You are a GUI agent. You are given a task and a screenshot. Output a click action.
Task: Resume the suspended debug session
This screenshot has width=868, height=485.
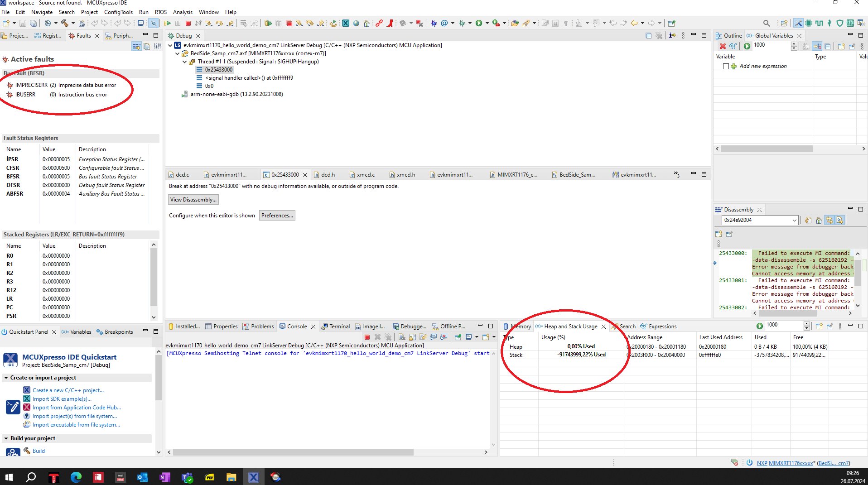(x=167, y=23)
